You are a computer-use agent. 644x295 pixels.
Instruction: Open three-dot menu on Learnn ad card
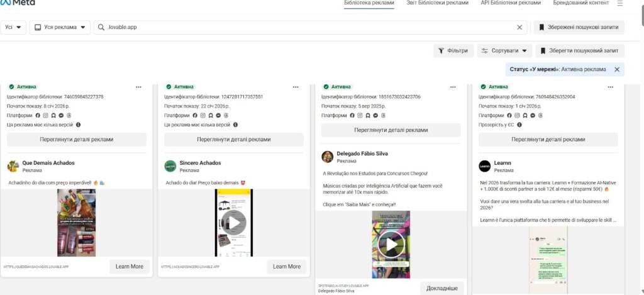click(609, 87)
